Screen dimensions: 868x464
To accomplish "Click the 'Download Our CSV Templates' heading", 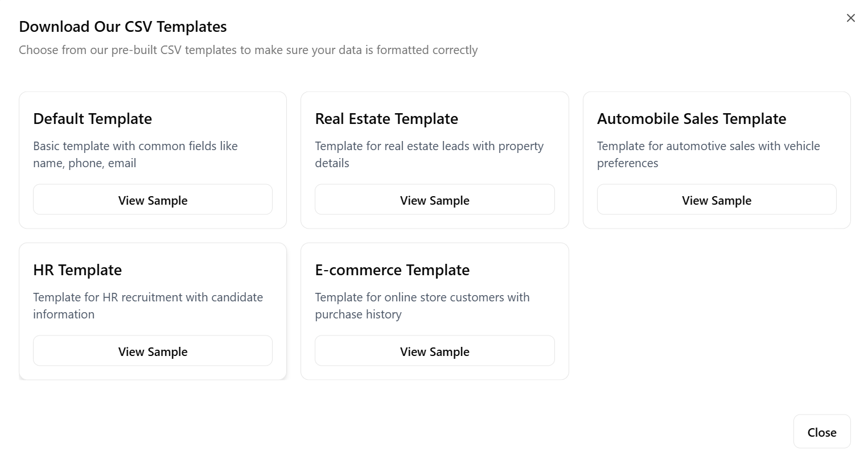I will click(x=123, y=27).
